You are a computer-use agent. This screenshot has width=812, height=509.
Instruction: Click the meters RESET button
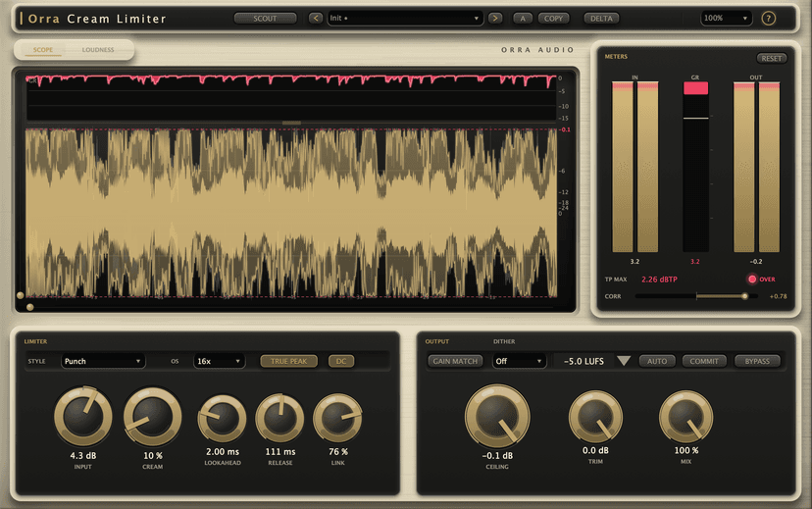click(772, 59)
